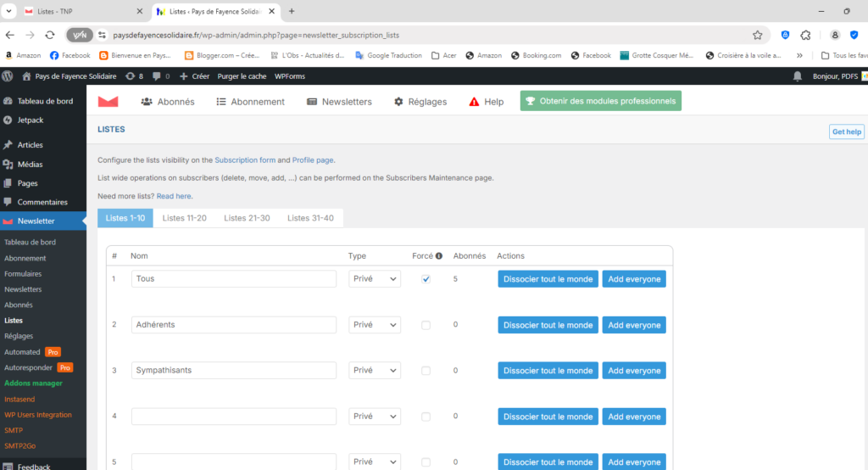Enable Forcé checkbox for Adhérents list
The width and height of the screenshot is (868, 470).
click(426, 325)
